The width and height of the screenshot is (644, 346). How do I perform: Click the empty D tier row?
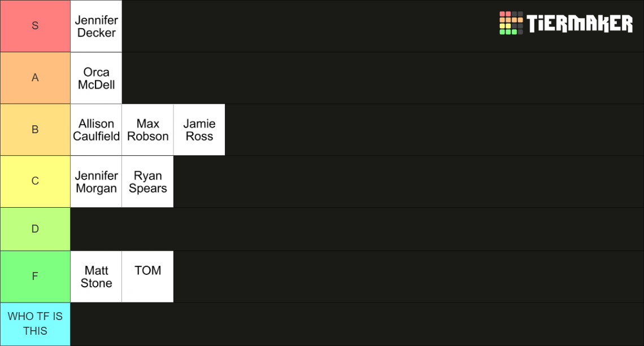(x=357, y=229)
